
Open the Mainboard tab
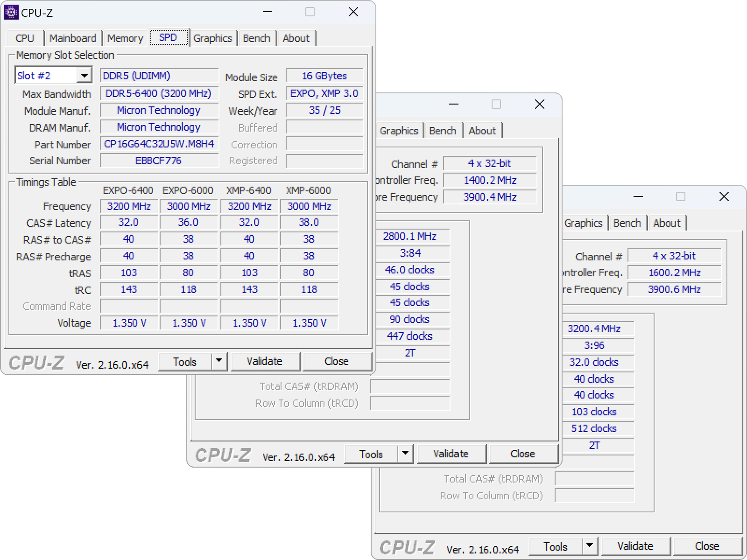73,38
